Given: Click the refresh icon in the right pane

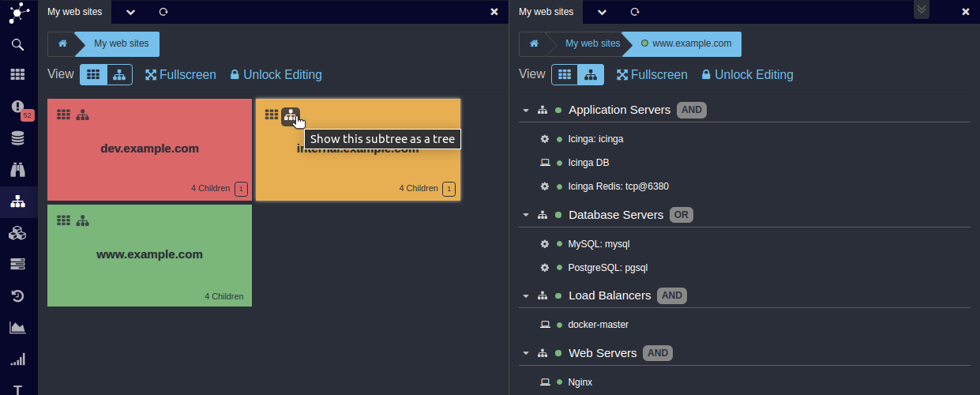Looking at the screenshot, I should click(x=635, y=12).
